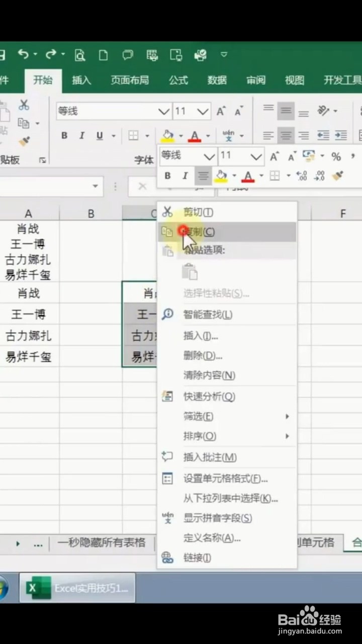362x644 pixels.
Task: Select column B header
Action: tap(91, 214)
